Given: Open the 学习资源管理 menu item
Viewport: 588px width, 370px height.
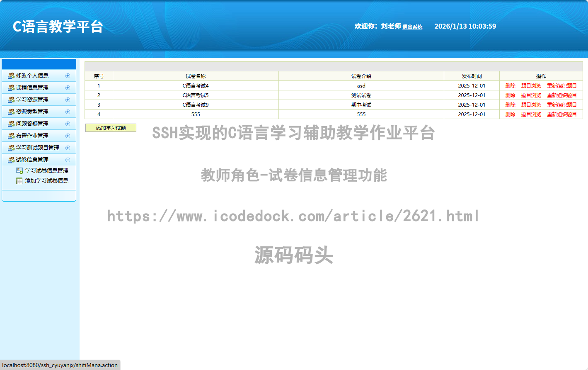Looking at the screenshot, I should (x=32, y=100).
